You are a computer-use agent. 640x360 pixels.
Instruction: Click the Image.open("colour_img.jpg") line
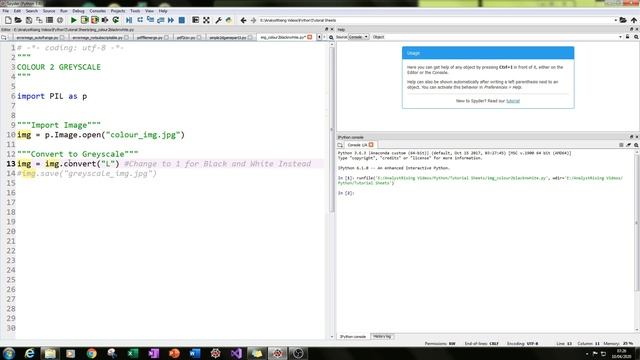click(101, 135)
